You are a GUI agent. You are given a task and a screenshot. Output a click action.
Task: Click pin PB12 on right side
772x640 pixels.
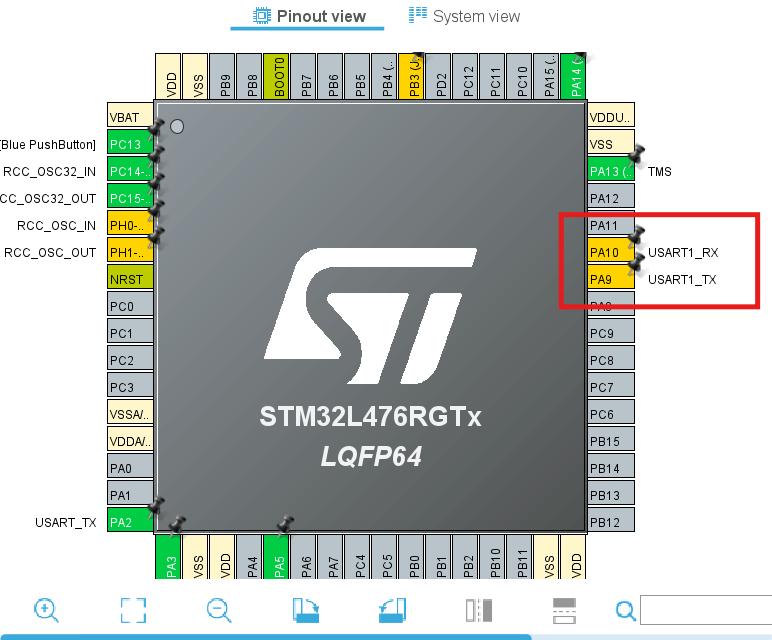point(611,522)
